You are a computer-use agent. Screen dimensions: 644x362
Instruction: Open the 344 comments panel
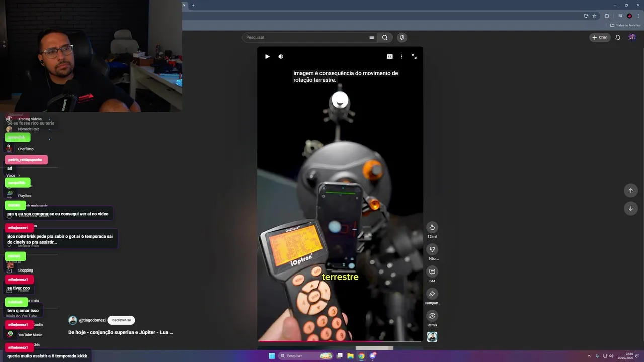[x=432, y=271]
